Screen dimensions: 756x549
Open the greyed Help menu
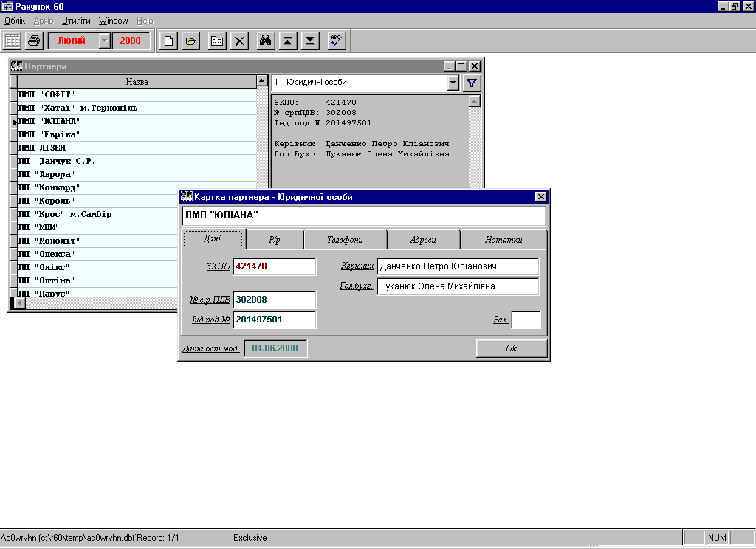point(145,21)
